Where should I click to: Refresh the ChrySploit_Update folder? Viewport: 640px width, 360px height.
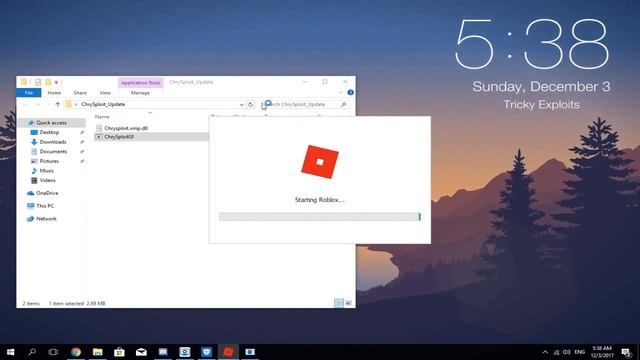pyautogui.click(x=251, y=104)
